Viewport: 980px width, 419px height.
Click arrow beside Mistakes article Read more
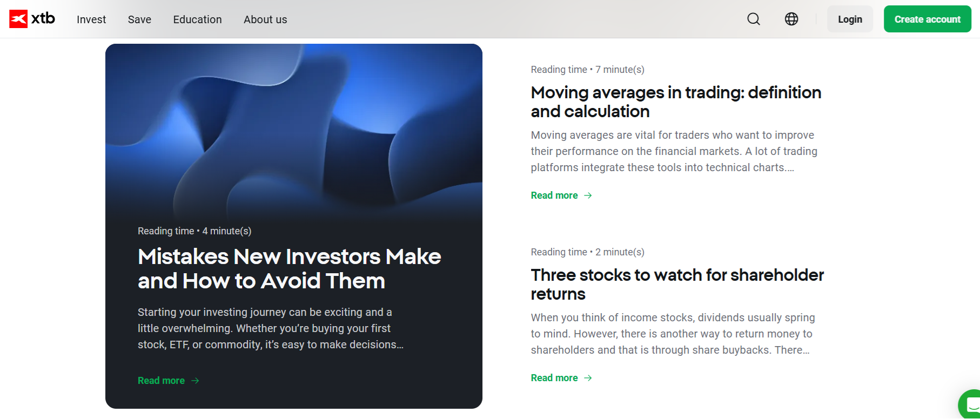[x=195, y=381]
